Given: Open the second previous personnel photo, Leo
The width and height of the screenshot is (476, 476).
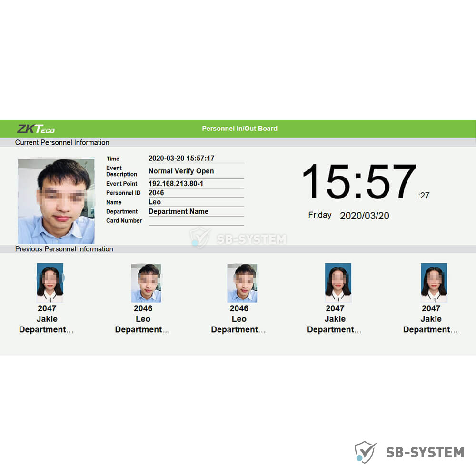Looking at the screenshot, I should click(146, 283).
